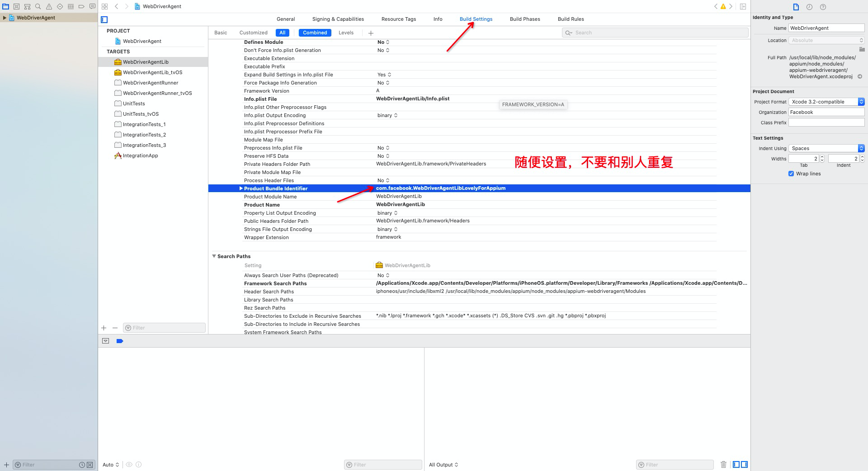Click the choose location folder icon
Image resolution: width=868 pixels, height=471 pixels.
pyautogui.click(x=862, y=49)
